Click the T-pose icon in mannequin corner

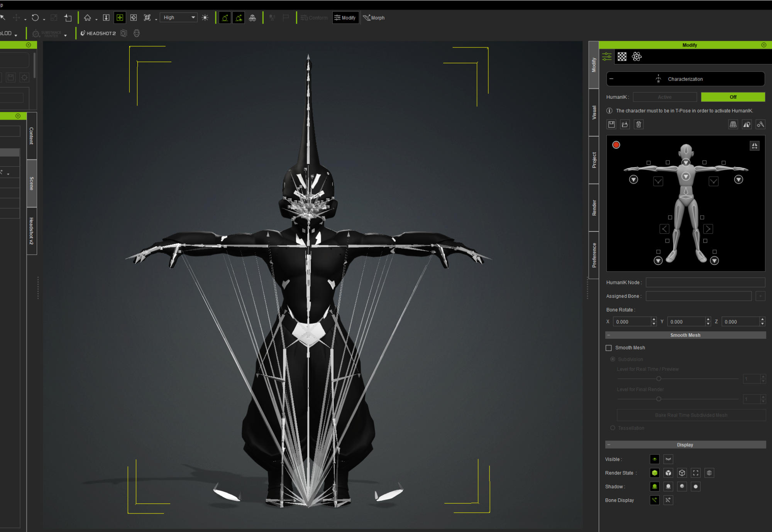755,145
